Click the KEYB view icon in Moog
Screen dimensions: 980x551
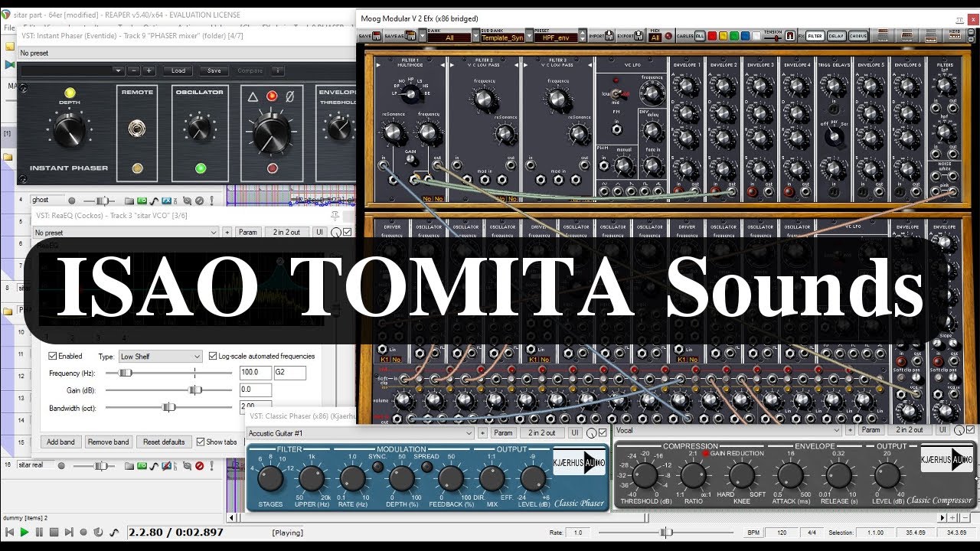tap(955, 36)
